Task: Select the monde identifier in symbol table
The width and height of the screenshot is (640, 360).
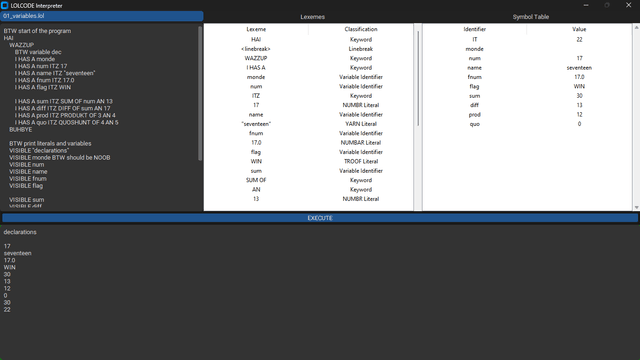Action: [475, 49]
